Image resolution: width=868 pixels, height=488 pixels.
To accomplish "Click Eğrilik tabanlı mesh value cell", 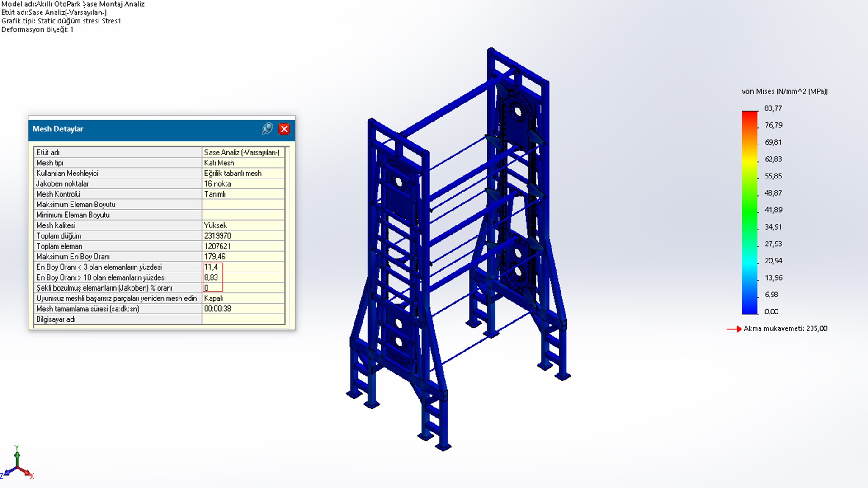I will pyautogui.click(x=233, y=173).
